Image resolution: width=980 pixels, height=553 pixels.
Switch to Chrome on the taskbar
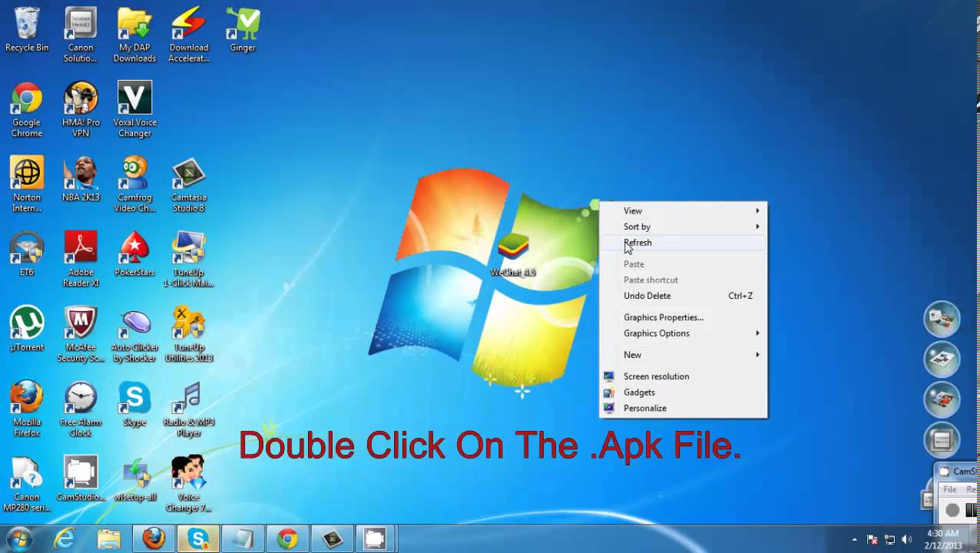[x=287, y=539]
